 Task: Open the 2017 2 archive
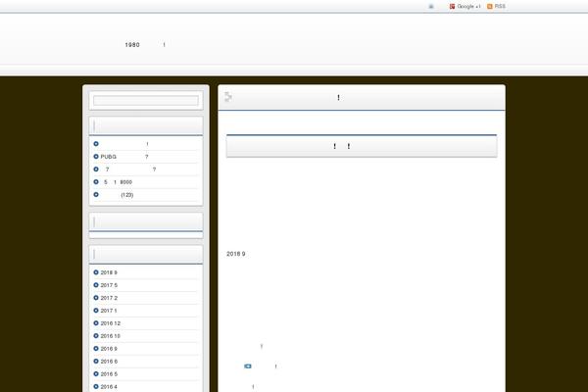coord(109,298)
